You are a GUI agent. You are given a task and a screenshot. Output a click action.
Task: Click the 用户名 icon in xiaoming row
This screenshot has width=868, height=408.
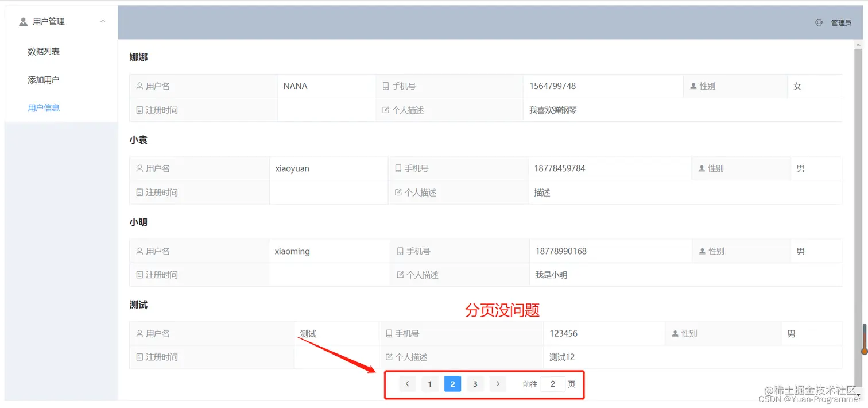(139, 251)
